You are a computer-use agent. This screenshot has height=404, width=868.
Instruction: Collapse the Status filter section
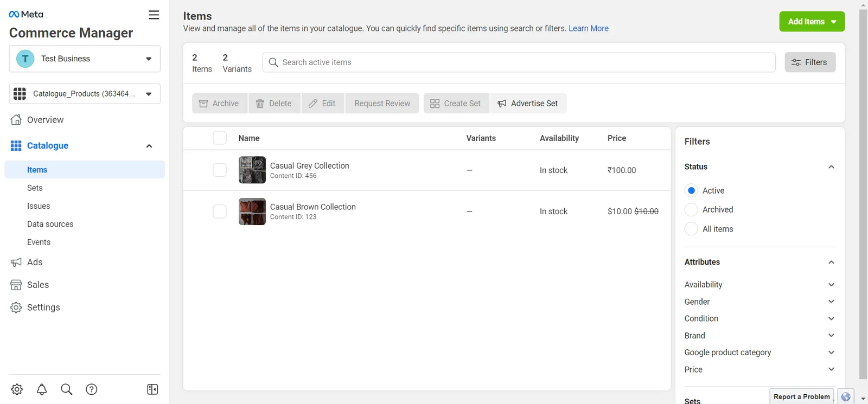pos(831,166)
